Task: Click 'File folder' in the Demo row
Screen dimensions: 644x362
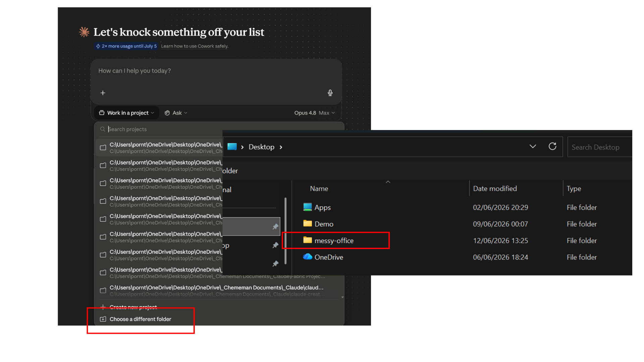Action: [582, 224]
